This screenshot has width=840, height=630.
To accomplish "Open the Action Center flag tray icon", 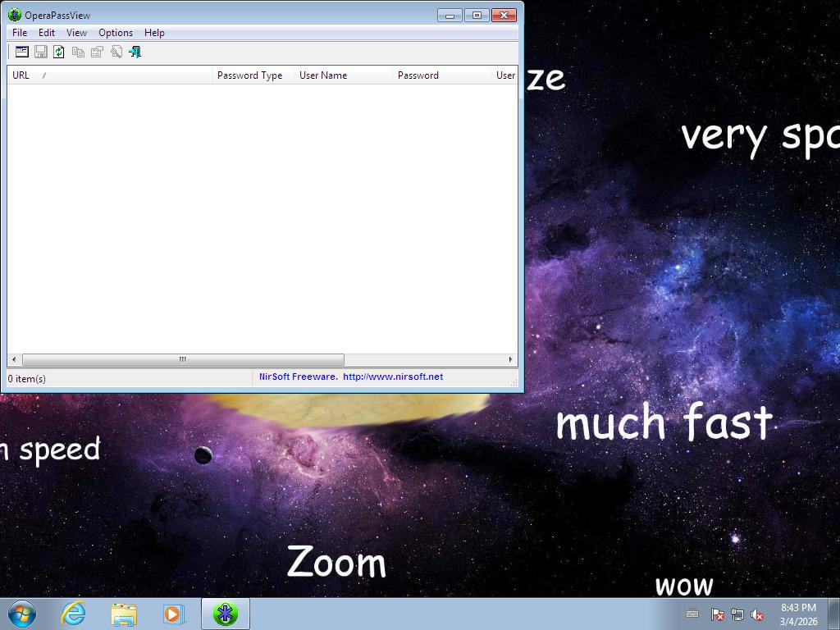I will click(x=717, y=614).
